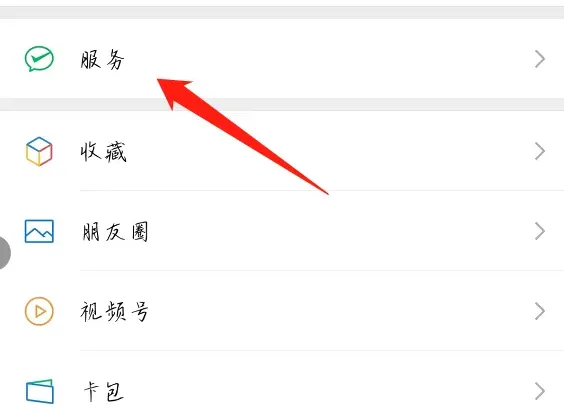Expand the 卡包 row chevron arrow

(540, 391)
